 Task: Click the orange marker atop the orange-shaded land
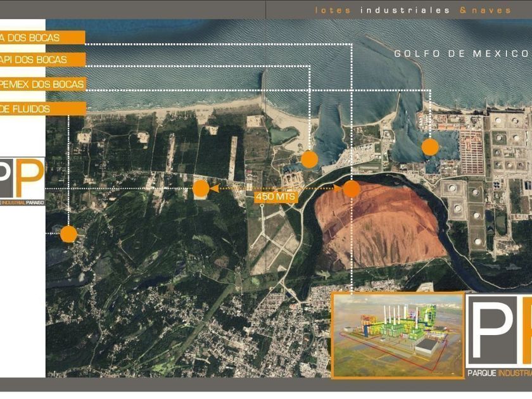351,188
